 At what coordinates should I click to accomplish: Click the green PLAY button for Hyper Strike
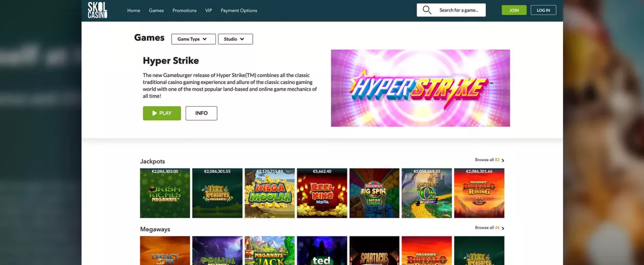pyautogui.click(x=162, y=113)
